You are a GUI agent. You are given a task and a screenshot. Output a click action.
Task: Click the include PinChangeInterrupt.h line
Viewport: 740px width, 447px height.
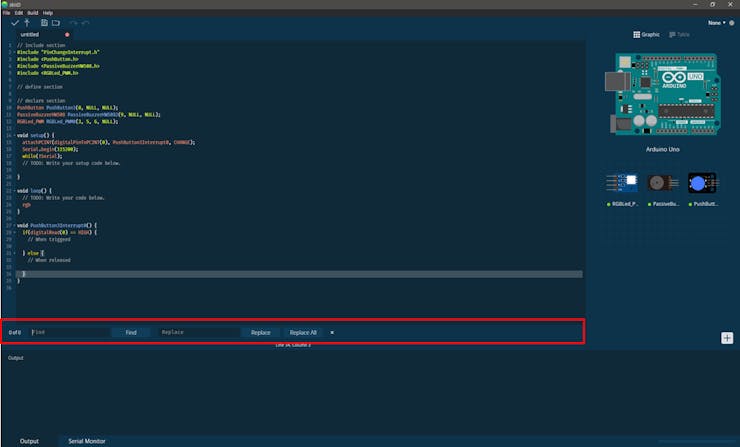pos(58,52)
